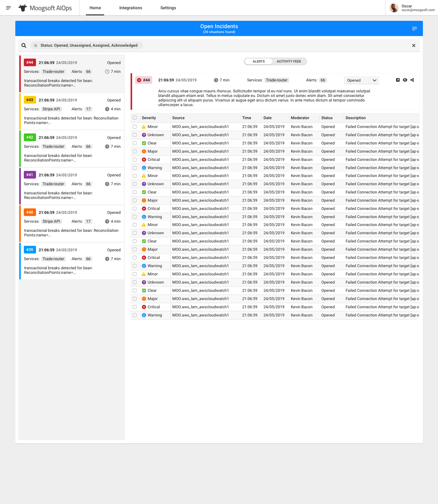Viewport: 438px width, 504px height.
Task: Click the alerts count 66 in detail header
Action: pos(323,80)
